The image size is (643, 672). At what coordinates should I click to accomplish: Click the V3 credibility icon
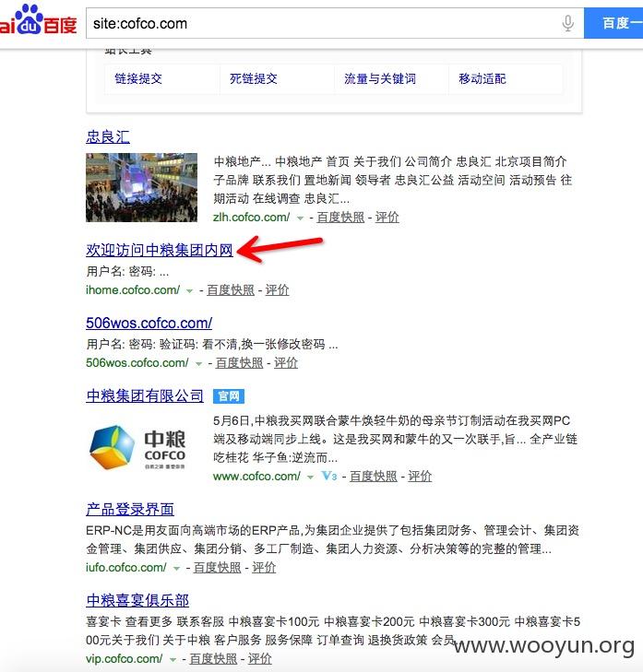(x=329, y=477)
